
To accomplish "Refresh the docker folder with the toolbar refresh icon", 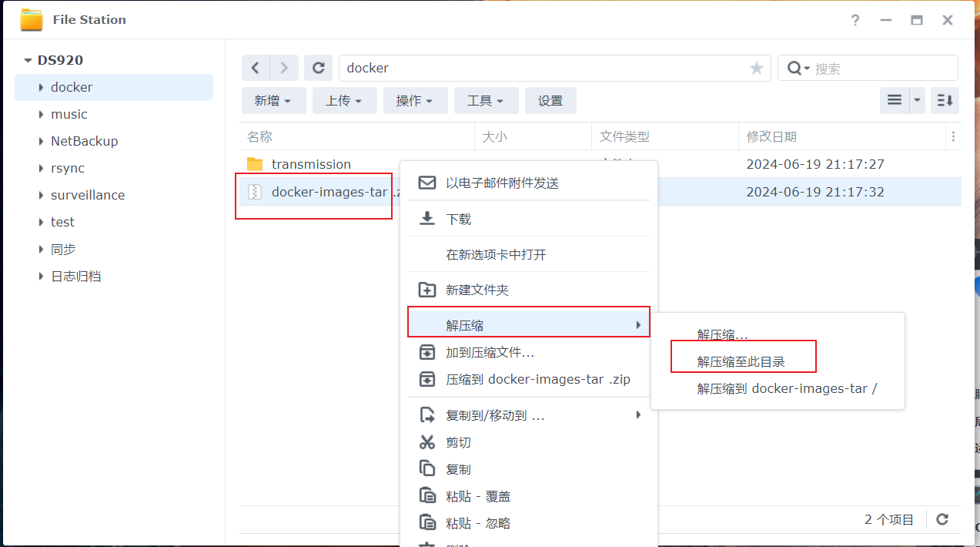I will point(318,68).
